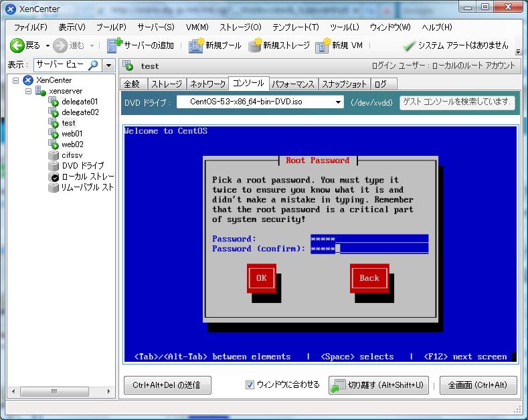Click the local storage default icon
528x420 pixels.
pos(54,177)
